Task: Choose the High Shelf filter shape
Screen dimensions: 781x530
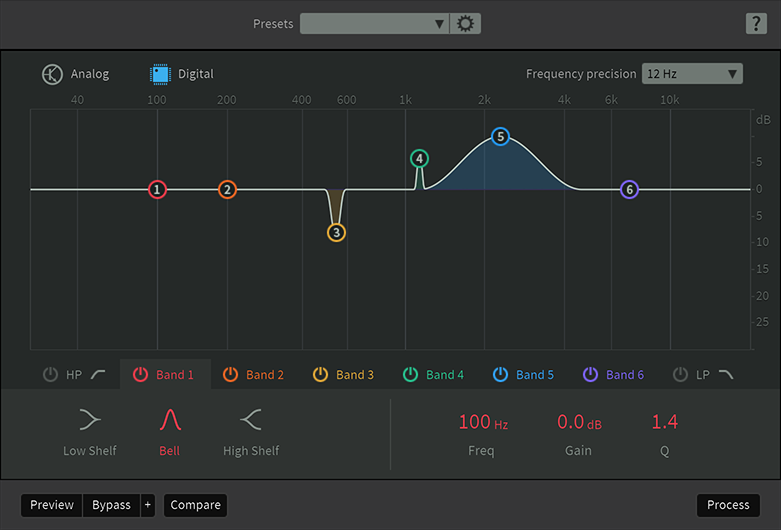Action: pos(251,419)
